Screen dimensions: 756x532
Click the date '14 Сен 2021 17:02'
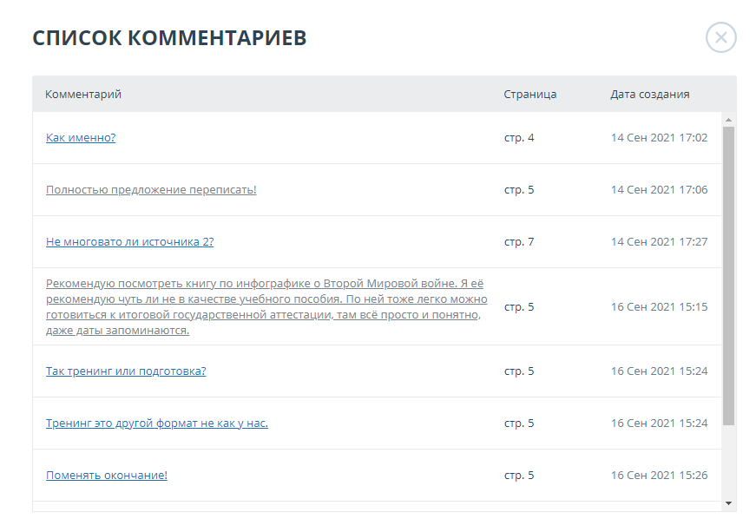coord(659,138)
